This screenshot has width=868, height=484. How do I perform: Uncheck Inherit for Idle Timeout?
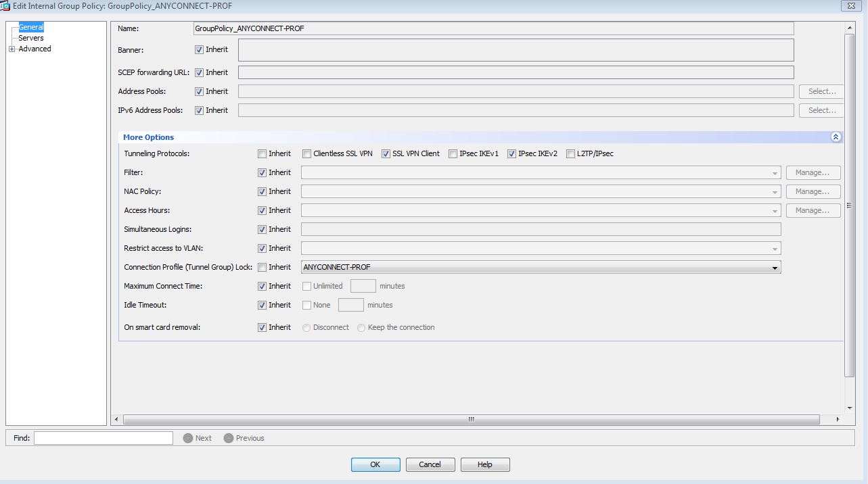coord(262,305)
